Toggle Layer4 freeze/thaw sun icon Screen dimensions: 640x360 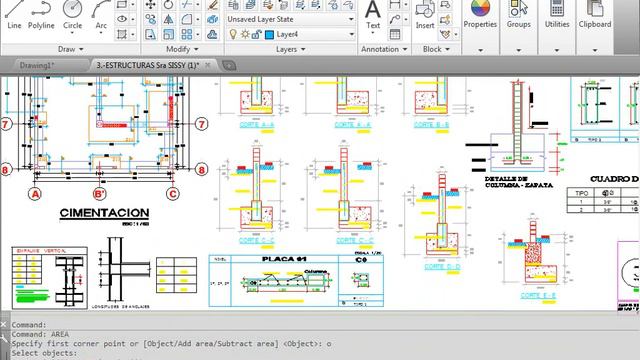pyautogui.click(x=244, y=34)
